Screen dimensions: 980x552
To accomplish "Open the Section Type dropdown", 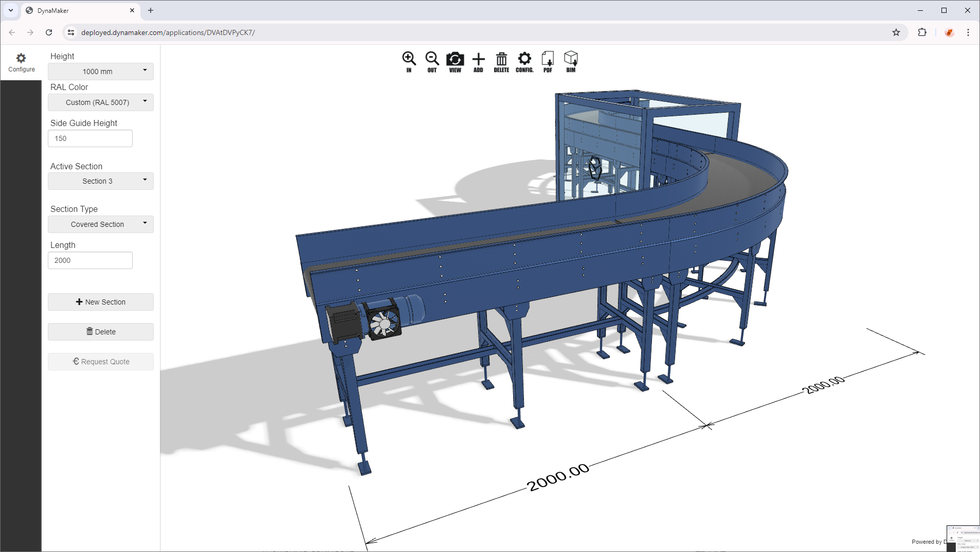I will pos(101,224).
